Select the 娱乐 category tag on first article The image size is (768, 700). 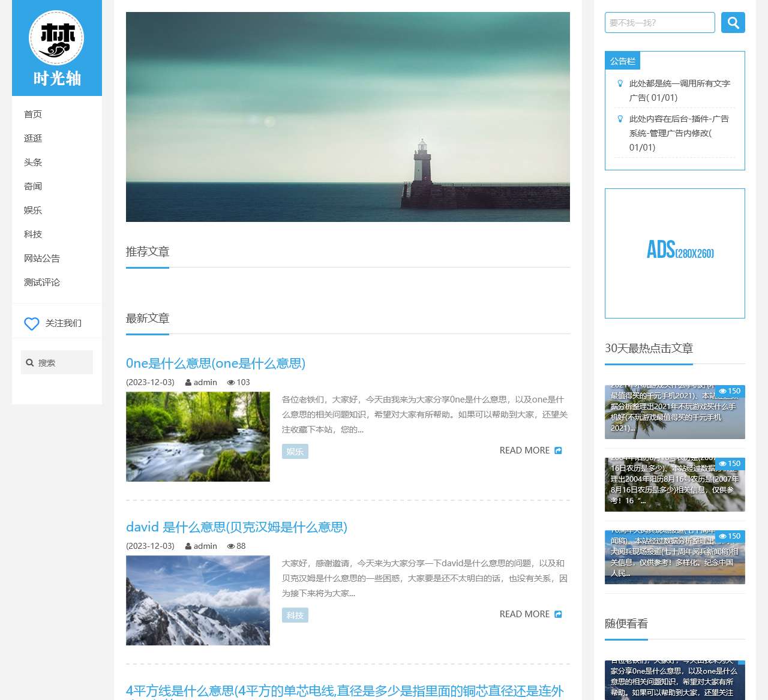(295, 451)
